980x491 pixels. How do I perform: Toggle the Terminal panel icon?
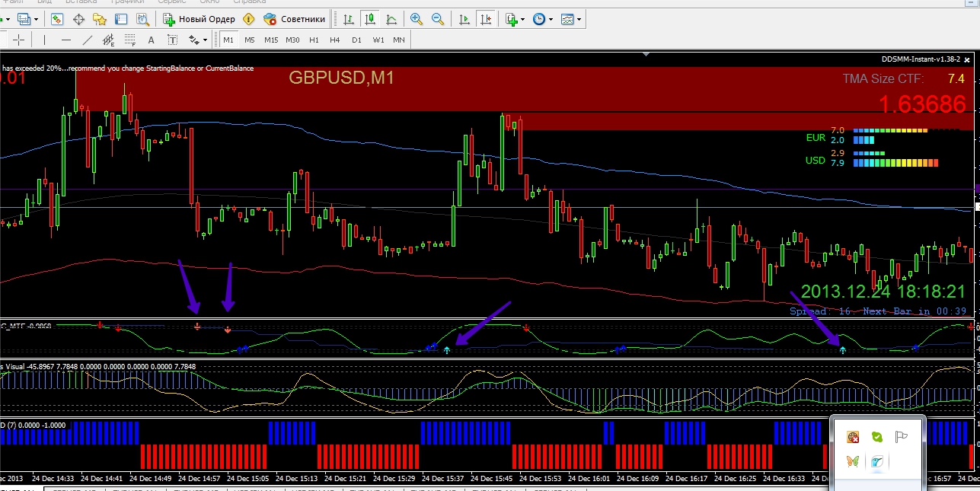pyautogui.click(x=121, y=19)
